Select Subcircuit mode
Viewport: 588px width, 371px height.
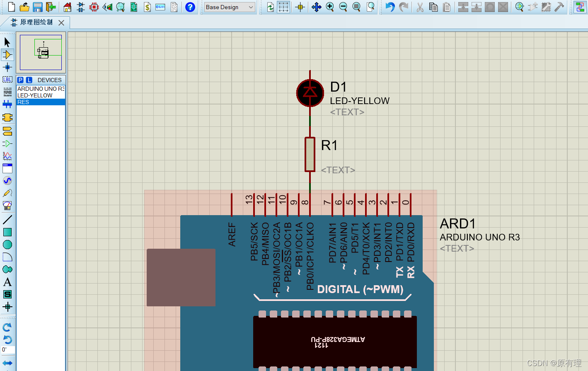7,118
